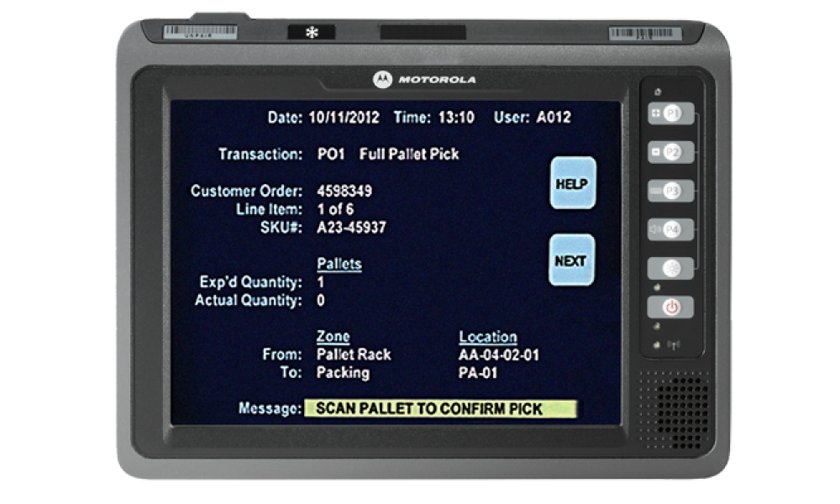Image resolution: width=840 pixels, height=504 pixels.
Task: Click the Pallets column heading
Action: pos(339,264)
